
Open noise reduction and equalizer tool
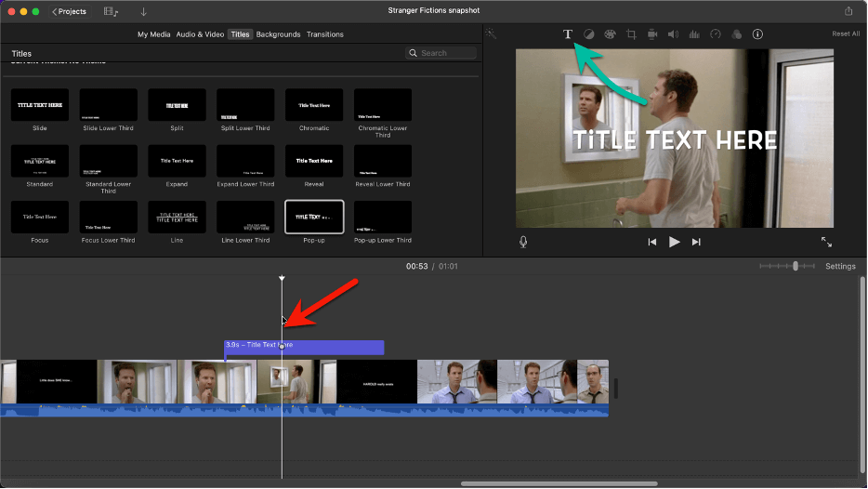coord(694,34)
